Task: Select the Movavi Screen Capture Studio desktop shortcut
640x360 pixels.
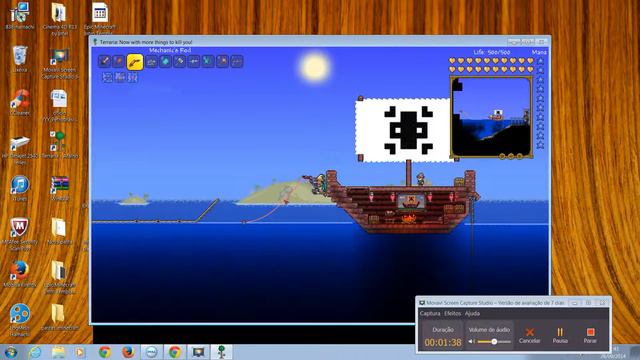Action: coord(60,63)
